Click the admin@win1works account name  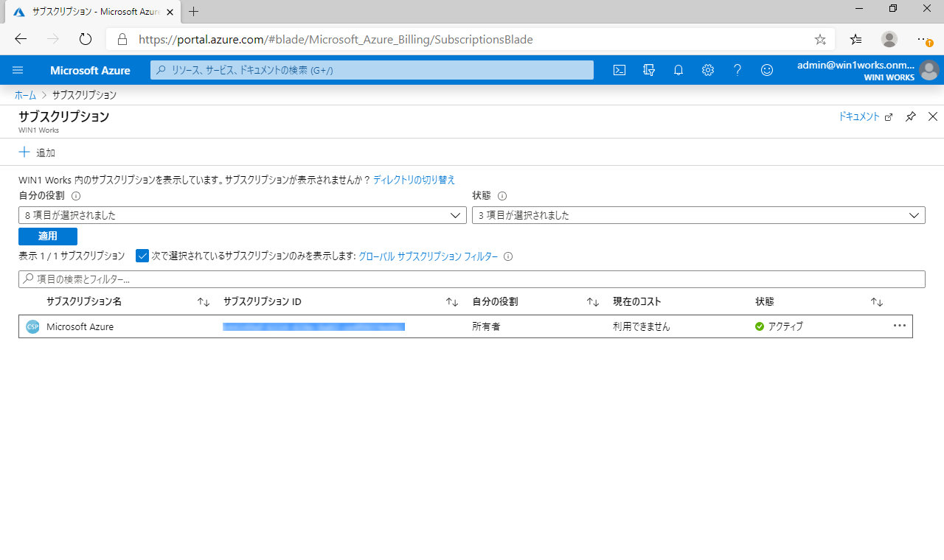855,65
